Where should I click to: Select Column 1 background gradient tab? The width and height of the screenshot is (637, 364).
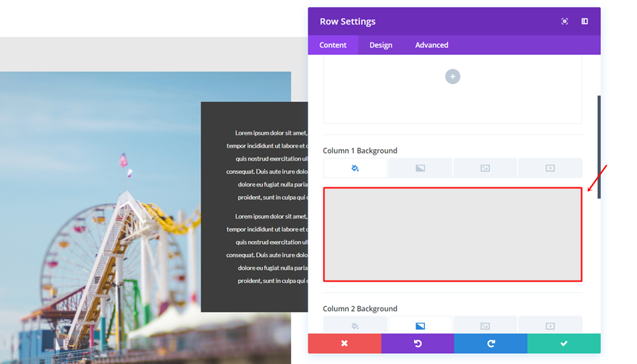(420, 168)
